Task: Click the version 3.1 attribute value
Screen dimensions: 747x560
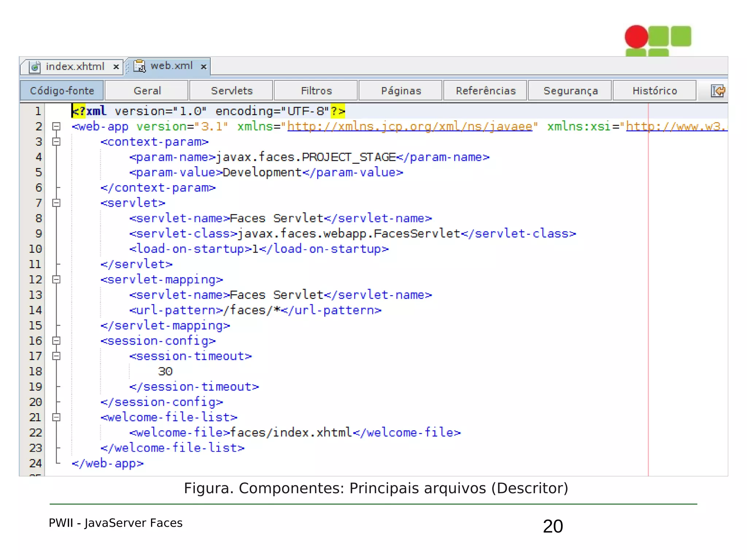Action: (x=212, y=127)
